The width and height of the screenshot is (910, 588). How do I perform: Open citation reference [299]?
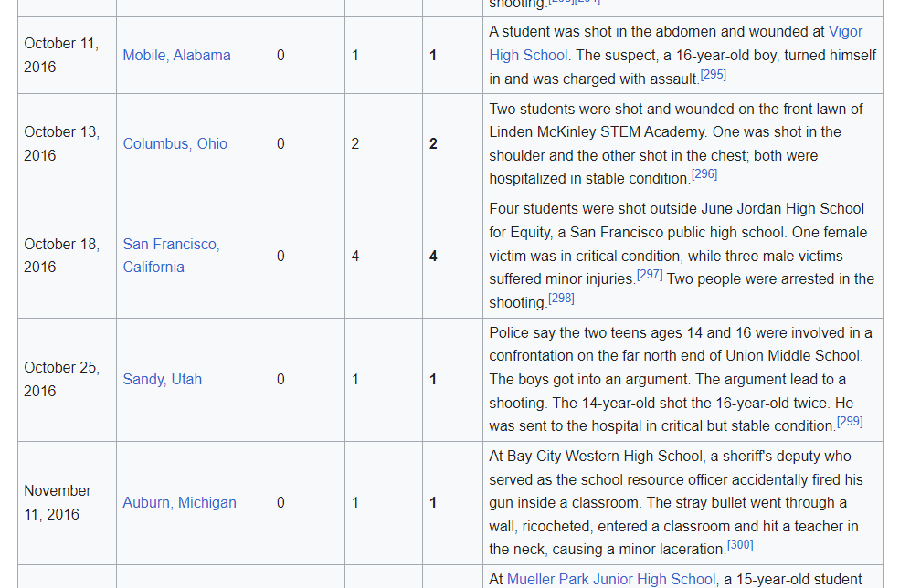[x=850, y=422]
